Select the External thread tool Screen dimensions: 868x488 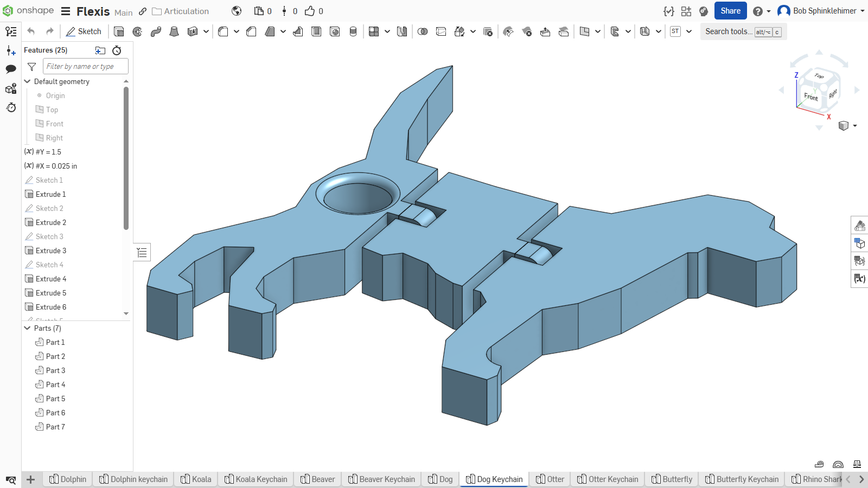coord(353,31)
